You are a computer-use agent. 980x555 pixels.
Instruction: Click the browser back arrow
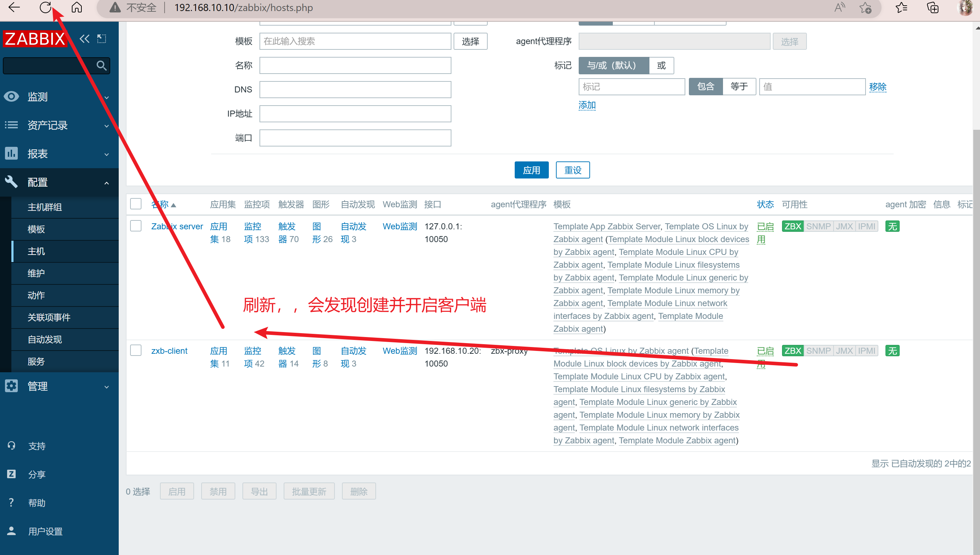click(x=14, y=7)
